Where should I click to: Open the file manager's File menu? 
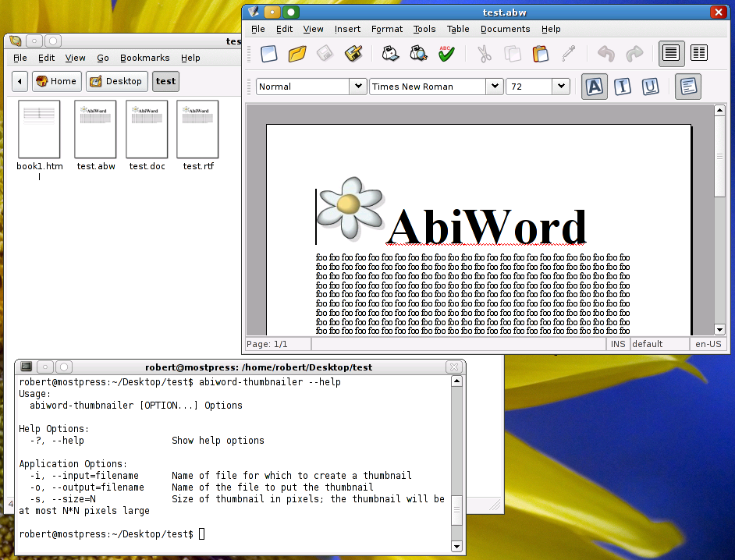pos(20,58)
